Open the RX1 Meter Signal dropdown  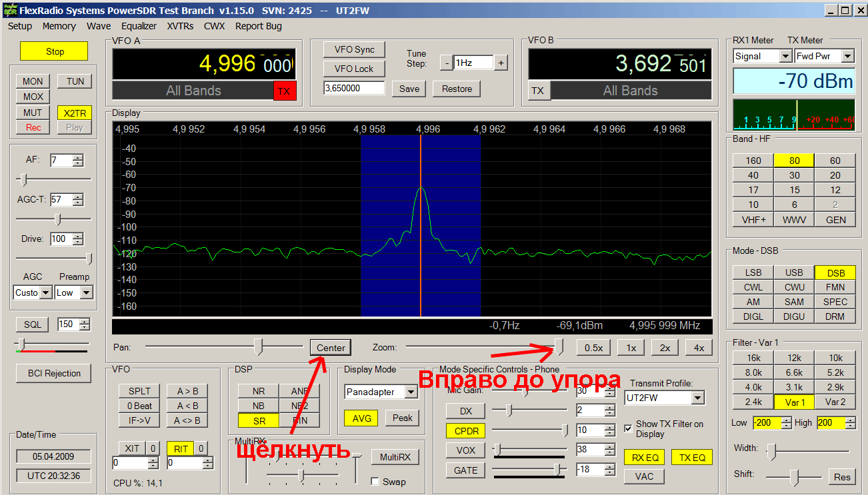click(x=785, y=57)
